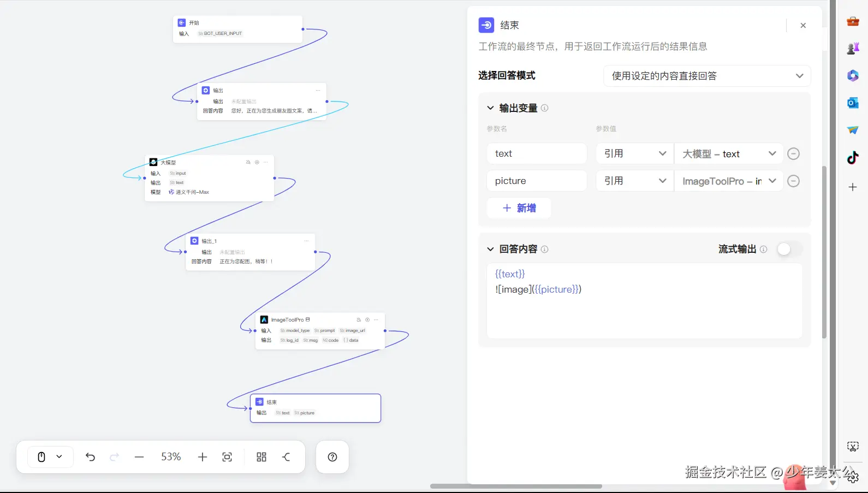Collapse the 回答内容 section
Image resolution: width=868 pixels, height=493 pixels.
pyautogui.click(x=490, y=249)
